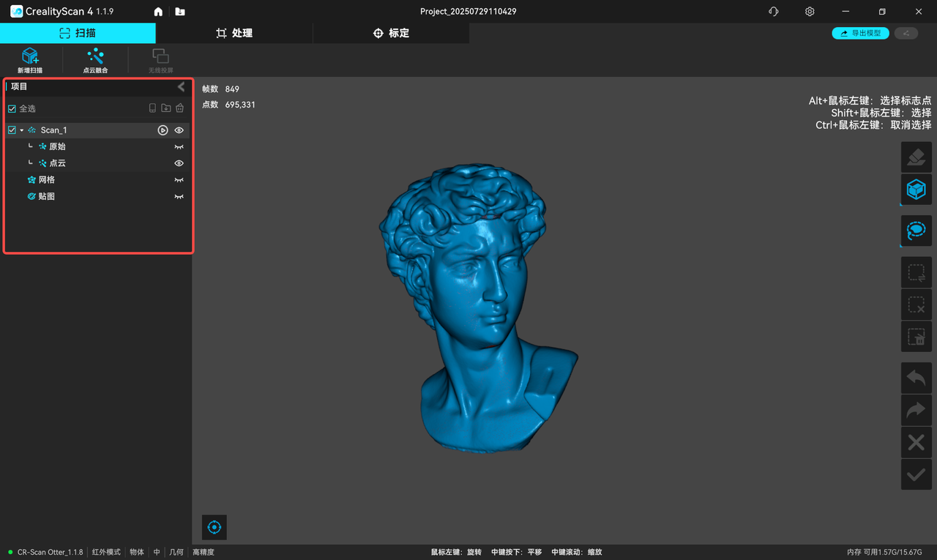This screenshot has width=937, height=560.
Task: Show the 网格 mesh layer
Action: (x=179, y=180)
